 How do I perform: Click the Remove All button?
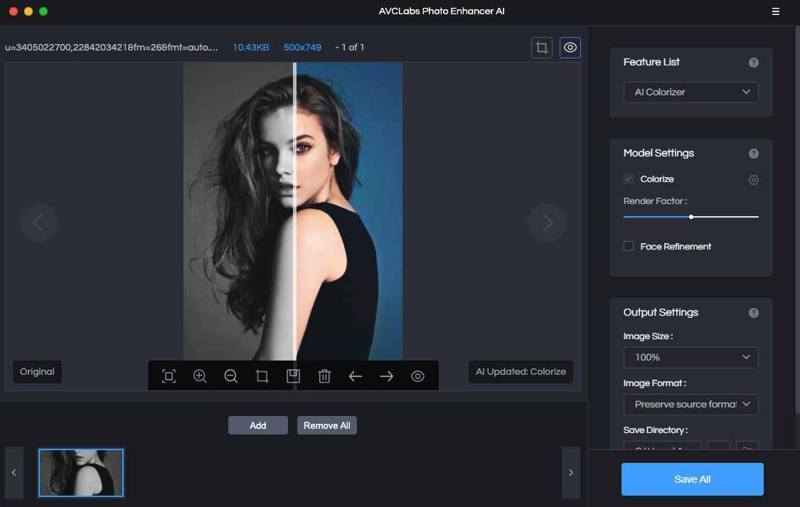pos(327,425)
